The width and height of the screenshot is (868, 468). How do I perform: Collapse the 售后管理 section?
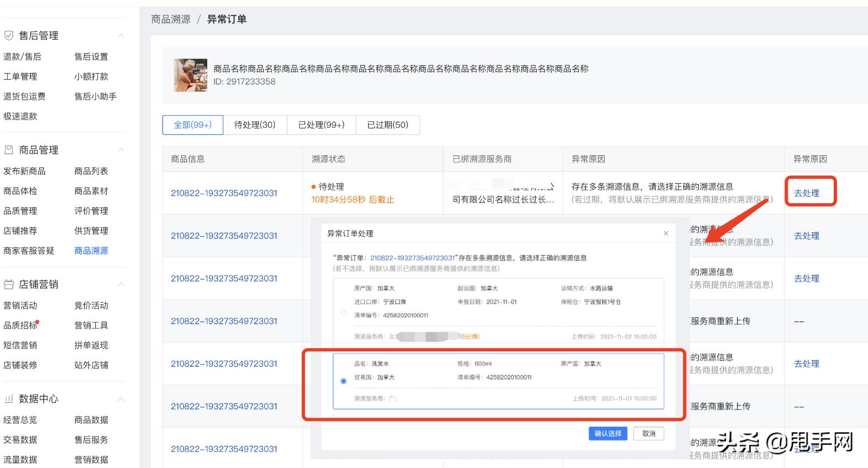click(121, 35)
